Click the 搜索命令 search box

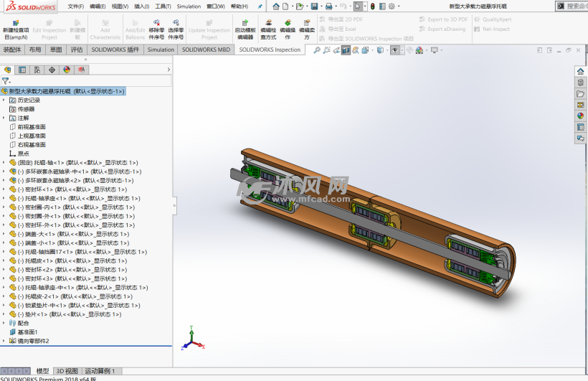coord(574,6)
